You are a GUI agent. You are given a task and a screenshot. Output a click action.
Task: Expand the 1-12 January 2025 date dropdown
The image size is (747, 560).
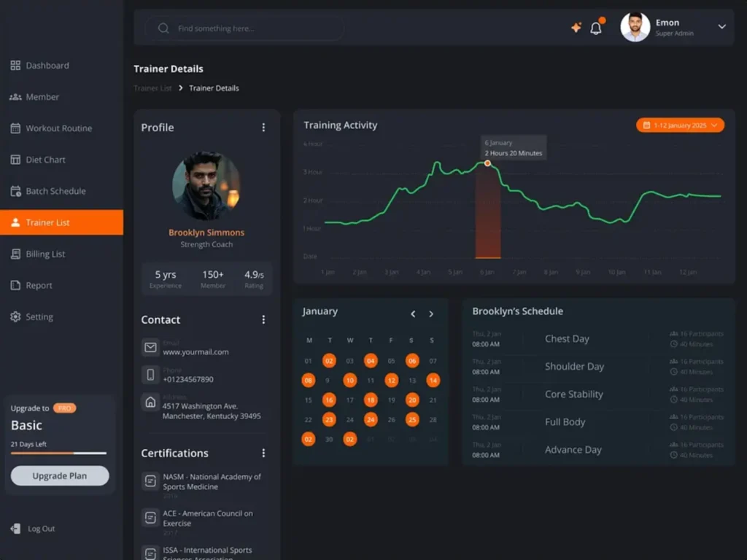tap(680, 125)
